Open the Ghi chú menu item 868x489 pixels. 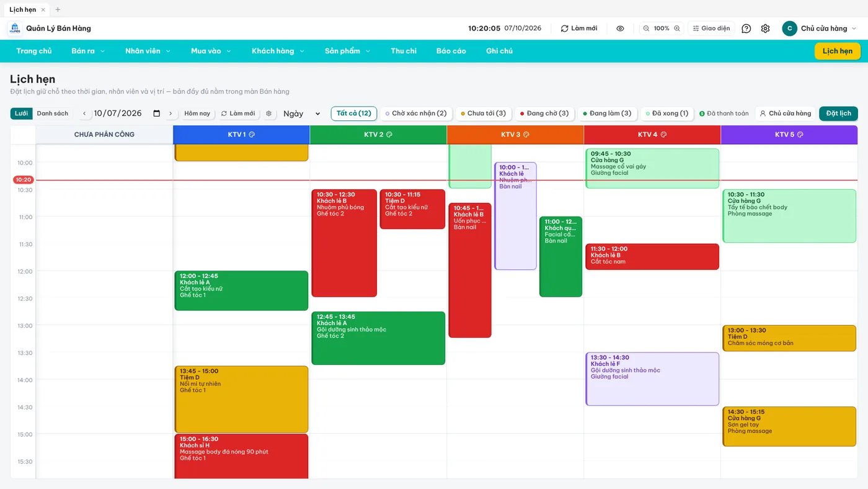tap(499, 51)
